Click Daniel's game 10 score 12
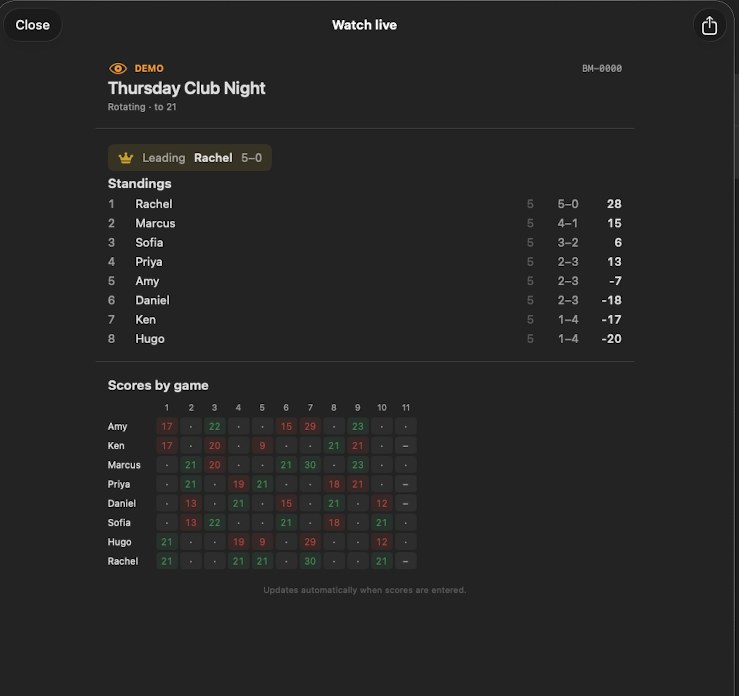The height and width of the screenshot is (696, 739). tap(382, 504)
